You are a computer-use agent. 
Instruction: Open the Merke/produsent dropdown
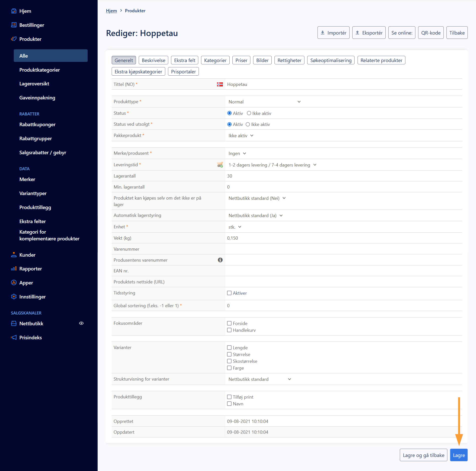tap(237, 153)
